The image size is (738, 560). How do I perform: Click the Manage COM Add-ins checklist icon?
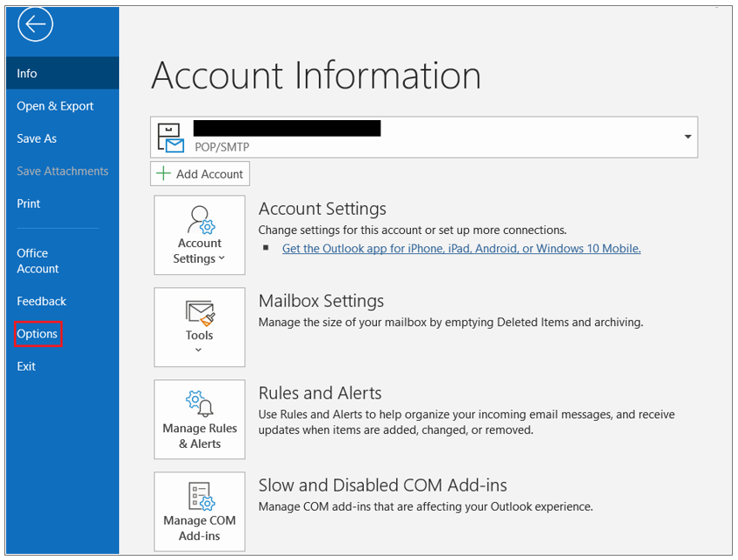(202, 496)
